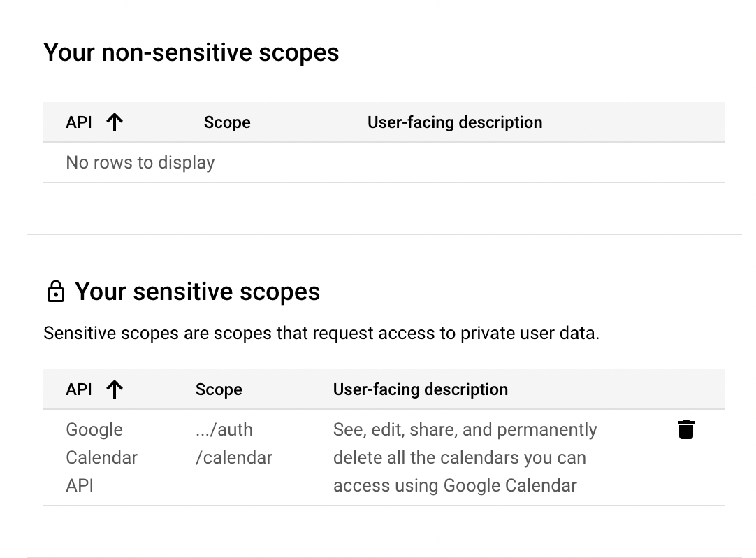756x558 pixels.
Task: Click the divider line between the scope sections
Action: pyautogui.click(x=384, y=234)
